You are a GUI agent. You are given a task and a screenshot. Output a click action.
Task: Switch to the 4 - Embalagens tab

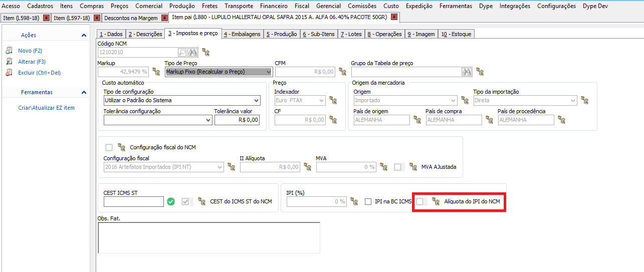(242, 34)
